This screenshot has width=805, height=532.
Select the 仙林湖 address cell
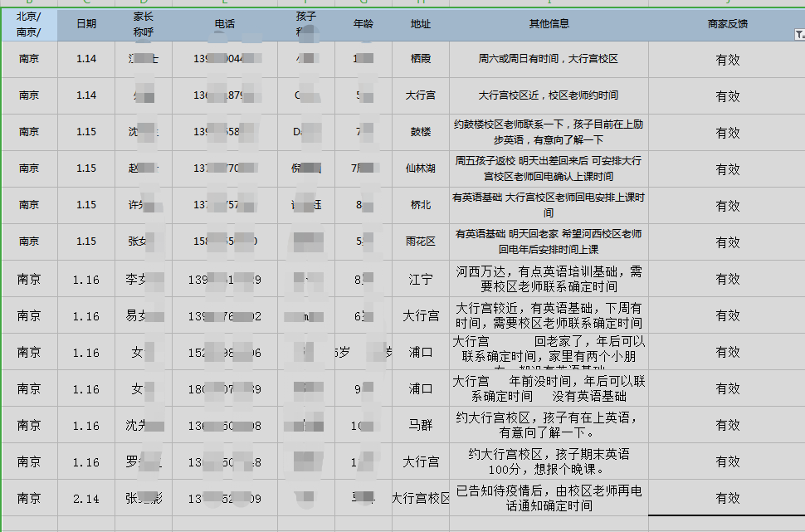coord(421,168)
